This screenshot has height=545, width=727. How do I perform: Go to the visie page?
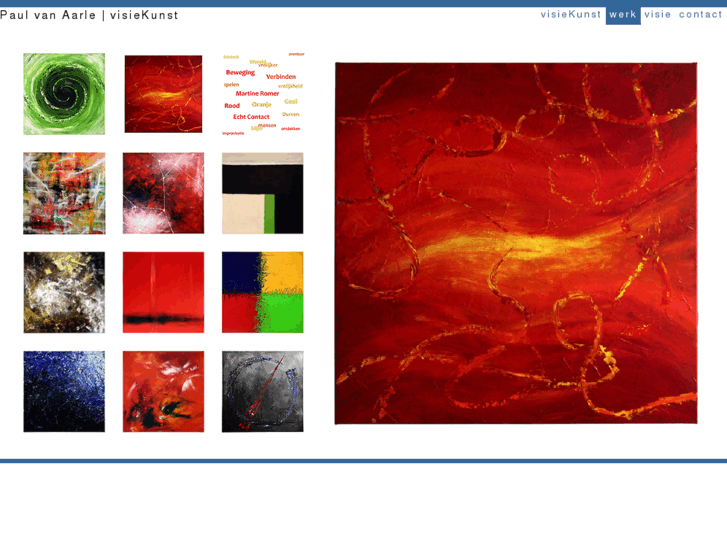click(x=657, y=14)
